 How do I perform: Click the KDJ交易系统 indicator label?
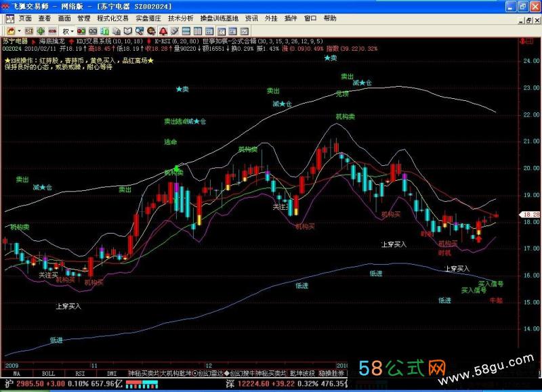tap(110, 41)
